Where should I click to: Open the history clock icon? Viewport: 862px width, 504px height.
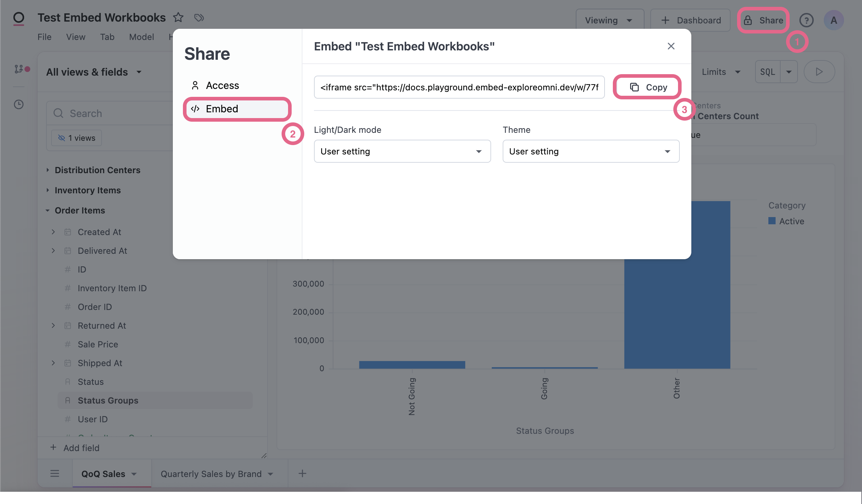tap(19, 104)
